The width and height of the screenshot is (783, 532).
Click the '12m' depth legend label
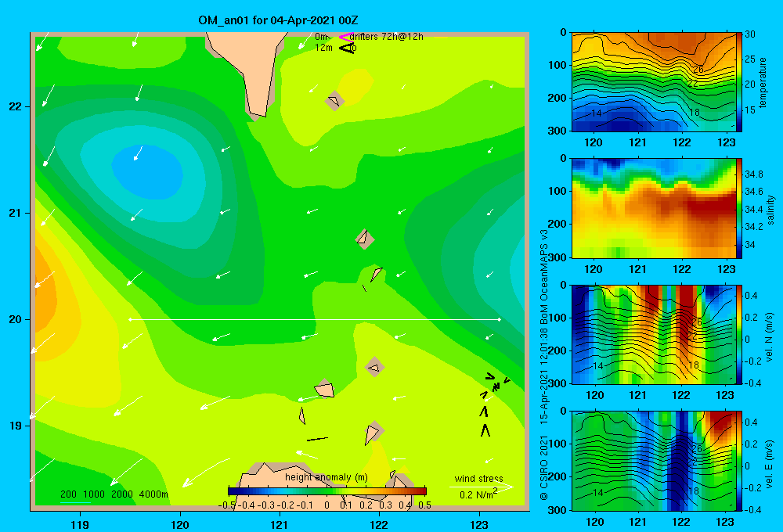(323, 48)
